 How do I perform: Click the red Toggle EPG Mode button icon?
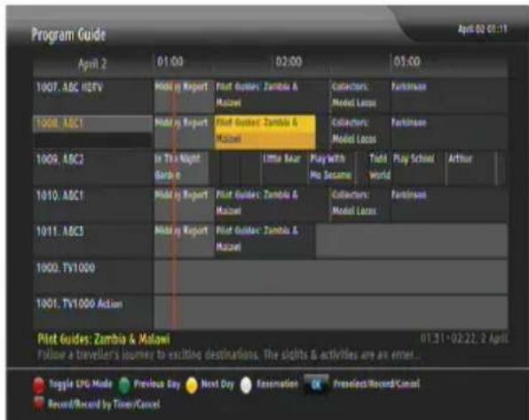pyautogui.click(x=38, y=385)
